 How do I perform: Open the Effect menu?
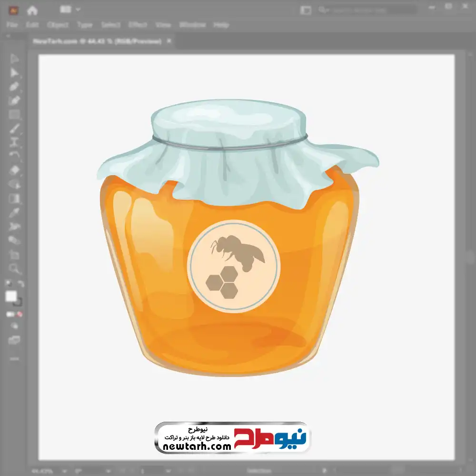pos(138,25)
